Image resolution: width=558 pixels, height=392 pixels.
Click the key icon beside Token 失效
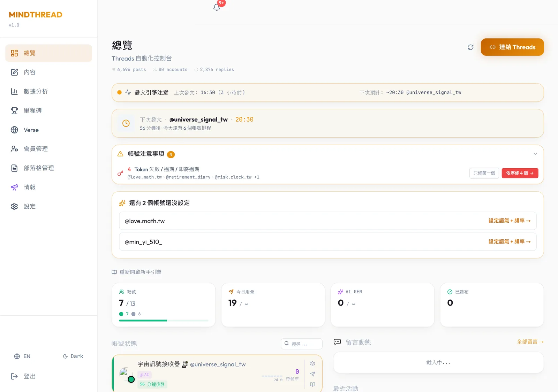pos(120,173)
